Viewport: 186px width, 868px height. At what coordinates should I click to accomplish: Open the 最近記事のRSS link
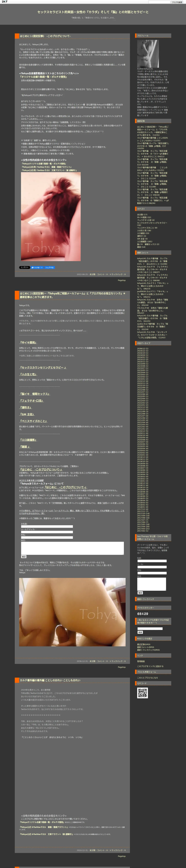coord(144,645)
